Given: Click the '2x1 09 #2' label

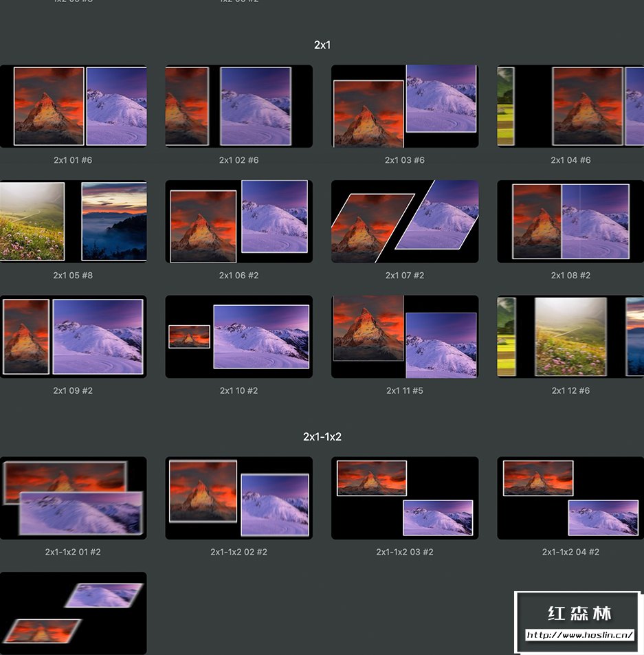Looking at the screenshot, I should coord(73,390).
